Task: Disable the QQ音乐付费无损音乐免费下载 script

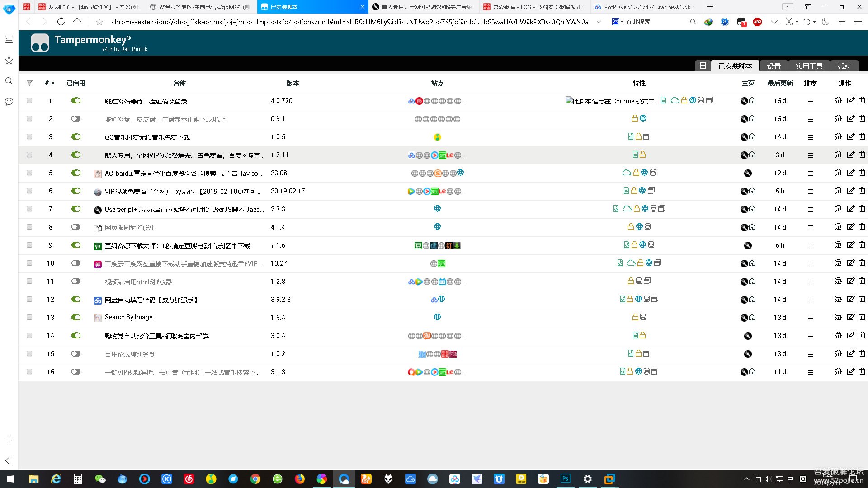Action: coord(75,136)
